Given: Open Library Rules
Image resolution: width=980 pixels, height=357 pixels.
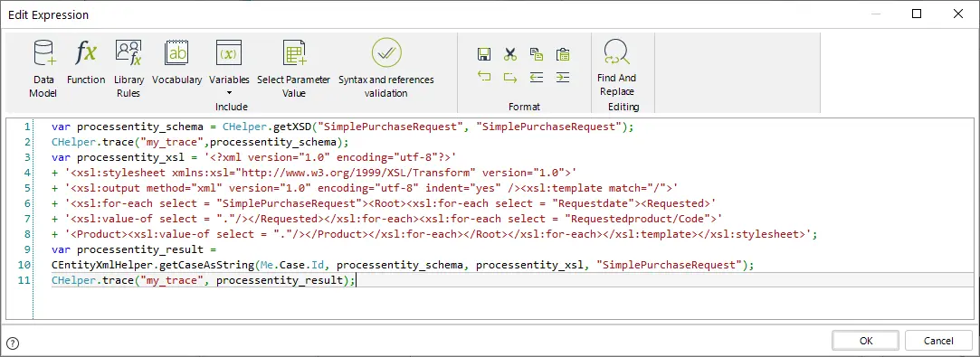Looking at the screenshot, I should tap(128, 69).
